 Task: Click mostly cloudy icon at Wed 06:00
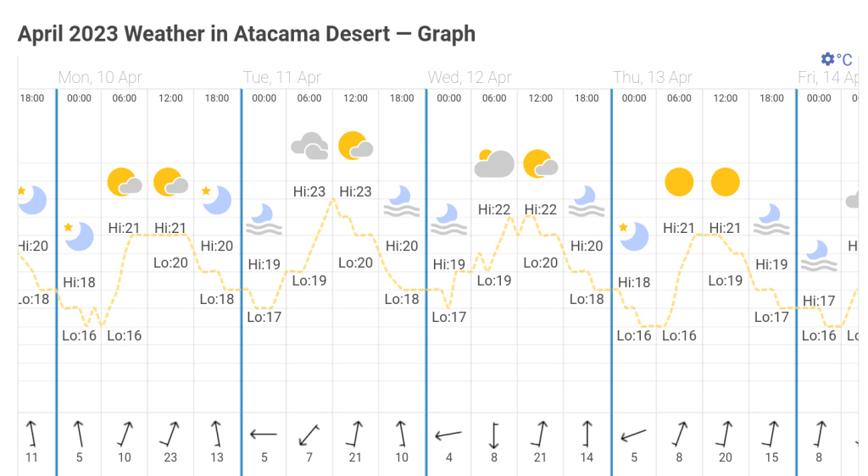coord(494,163)
